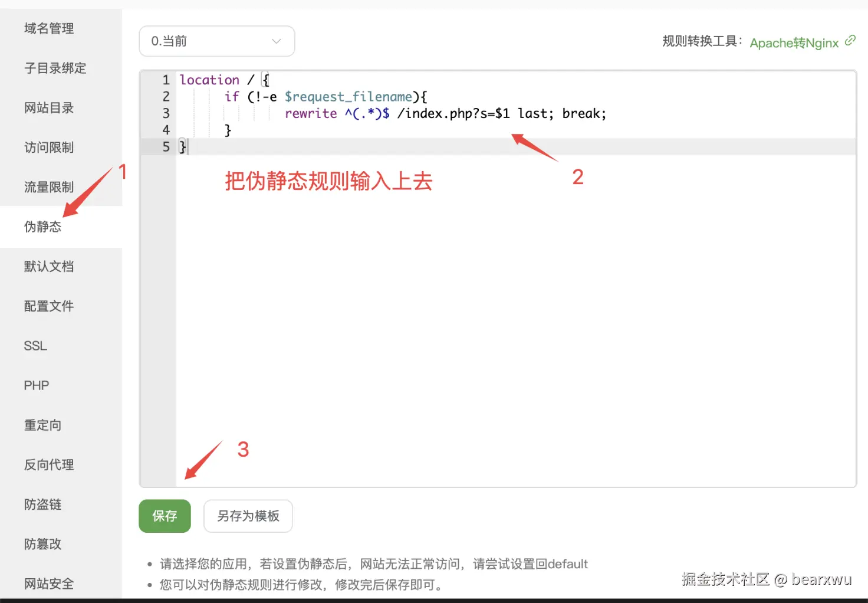Select SSL in the sidebar
The width and height of the screenshot is (868, 603).
35,346
